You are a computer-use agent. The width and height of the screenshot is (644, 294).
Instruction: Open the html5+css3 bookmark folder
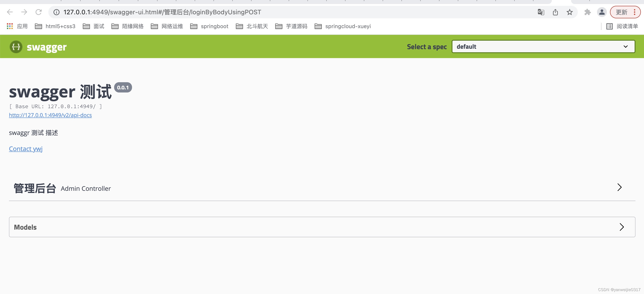55,26
